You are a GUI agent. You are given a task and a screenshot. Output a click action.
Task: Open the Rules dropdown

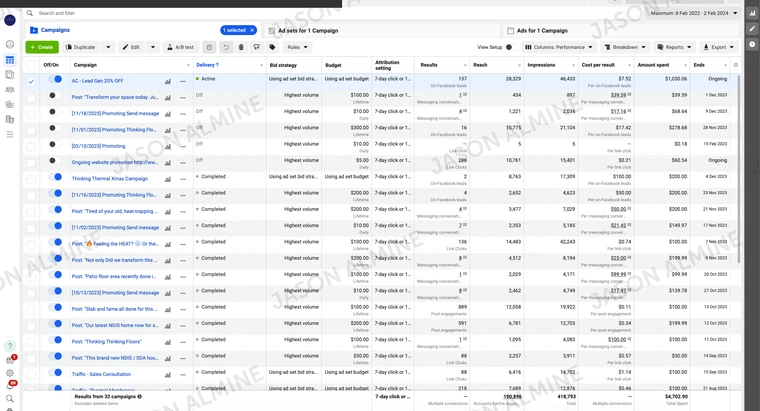point(297,47)
